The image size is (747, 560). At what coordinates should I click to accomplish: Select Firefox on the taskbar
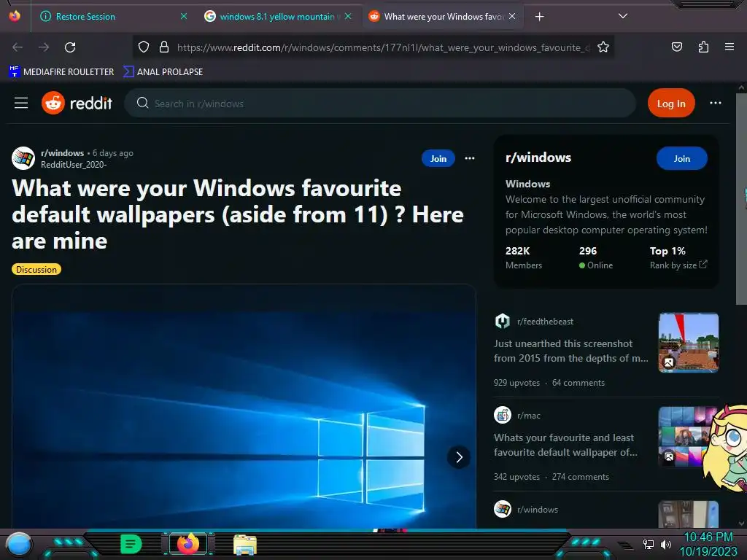pos(188,543)
